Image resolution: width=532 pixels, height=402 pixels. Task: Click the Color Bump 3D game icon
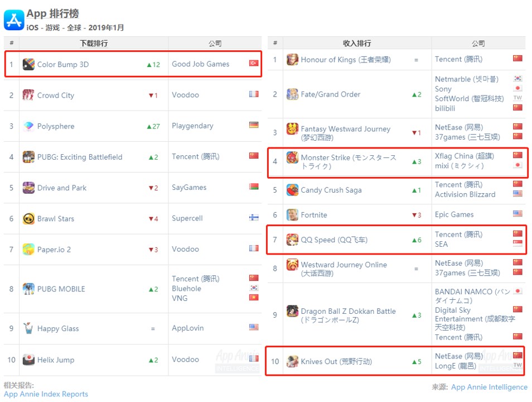pos(28,65)
